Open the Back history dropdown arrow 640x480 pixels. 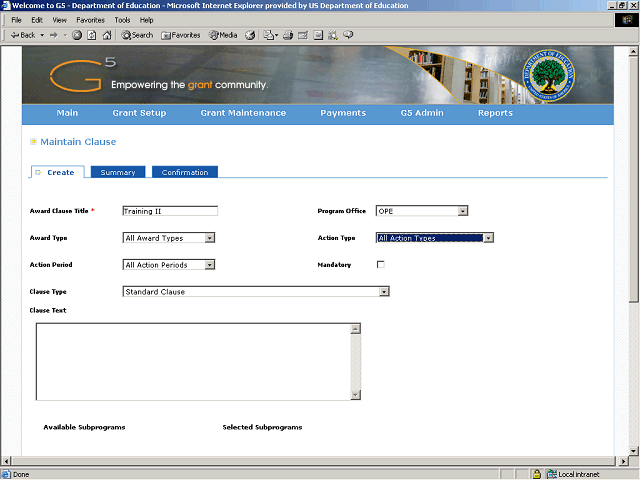(x=42, y=35)
